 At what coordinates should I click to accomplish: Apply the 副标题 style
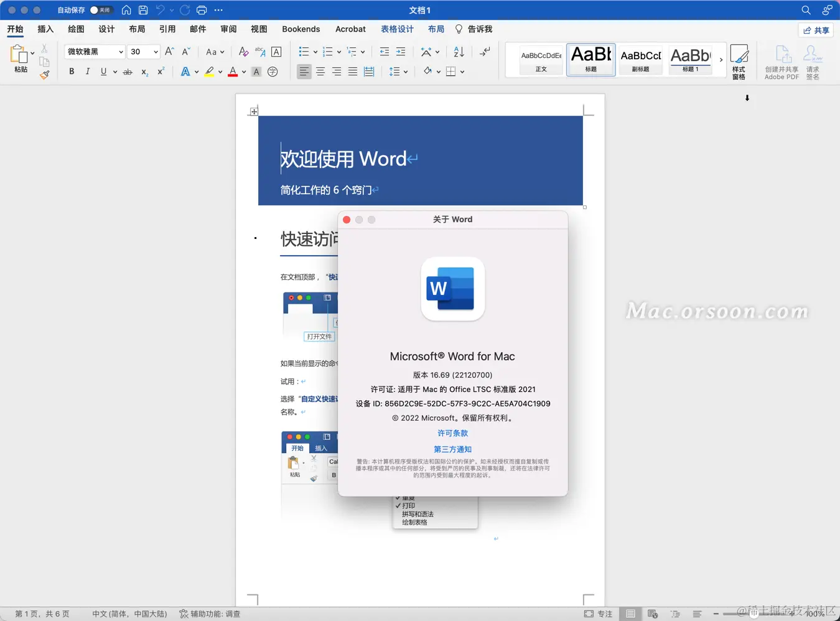click(640, 60)
